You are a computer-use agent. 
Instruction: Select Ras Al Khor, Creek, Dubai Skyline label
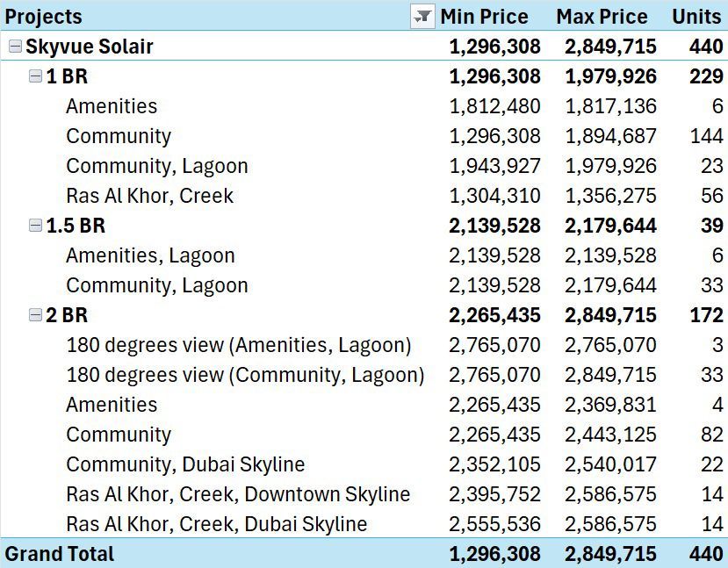coord(216,524)
